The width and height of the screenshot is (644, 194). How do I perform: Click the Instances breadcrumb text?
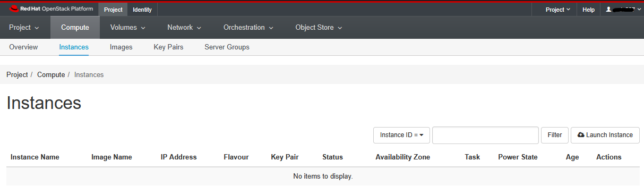pyautogui.click(x=89, y=75)
